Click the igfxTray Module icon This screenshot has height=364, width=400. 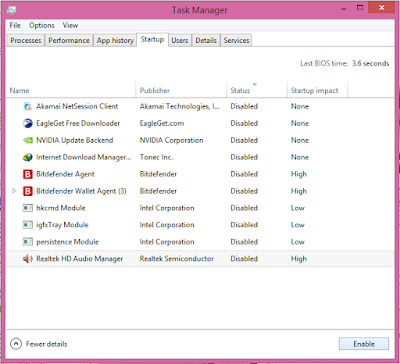tap(28, 225)
